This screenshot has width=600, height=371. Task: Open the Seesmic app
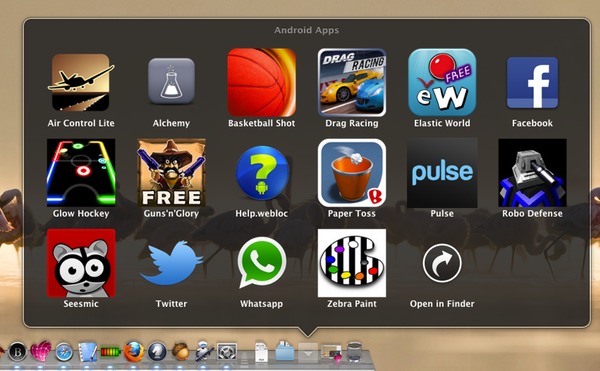pos(81,263)
